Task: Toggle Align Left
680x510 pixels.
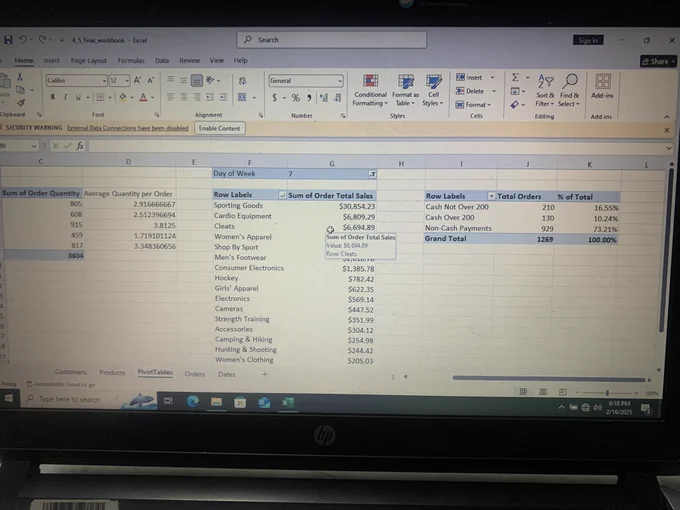Action: (170, 97)
